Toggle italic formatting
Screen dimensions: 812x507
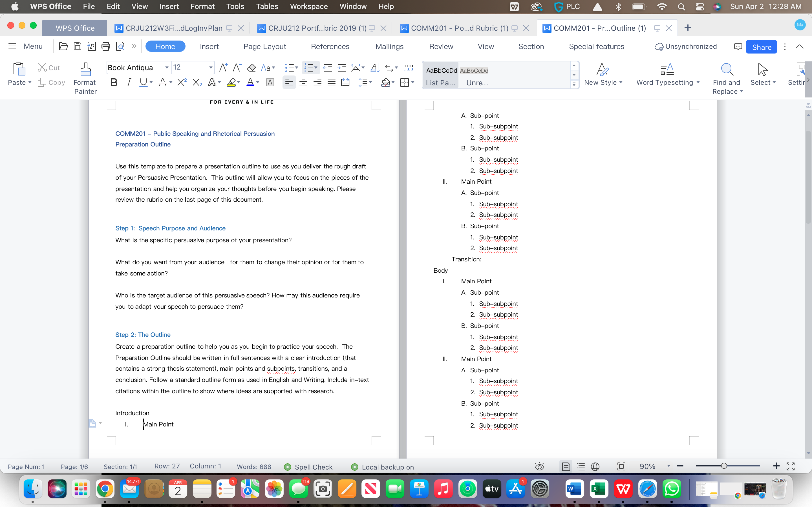point(129,82)
